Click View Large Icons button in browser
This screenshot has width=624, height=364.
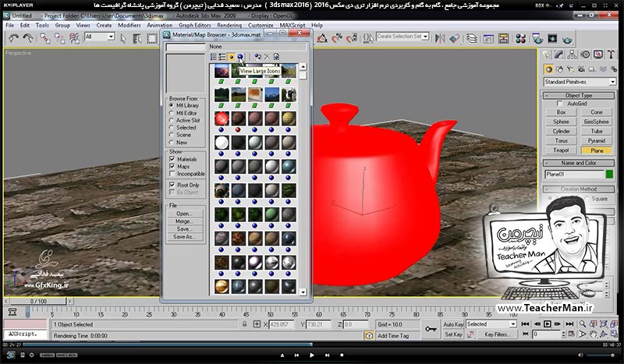[240, 57]
